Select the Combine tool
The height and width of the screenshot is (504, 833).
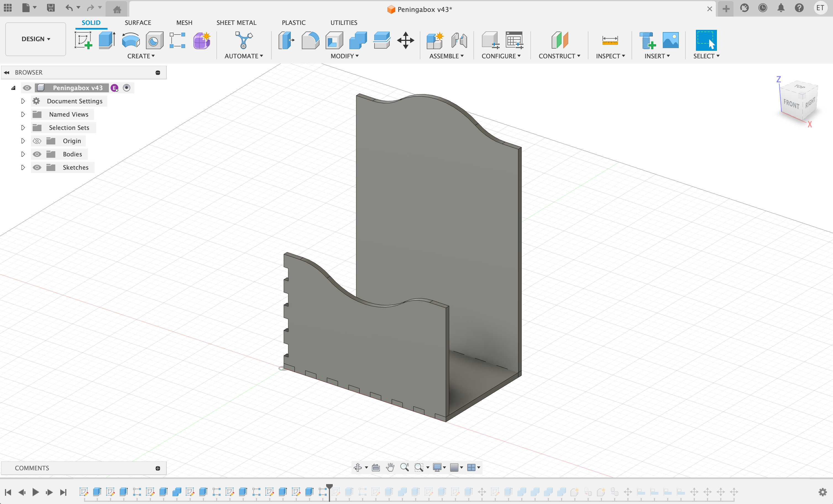pos(358,40)
